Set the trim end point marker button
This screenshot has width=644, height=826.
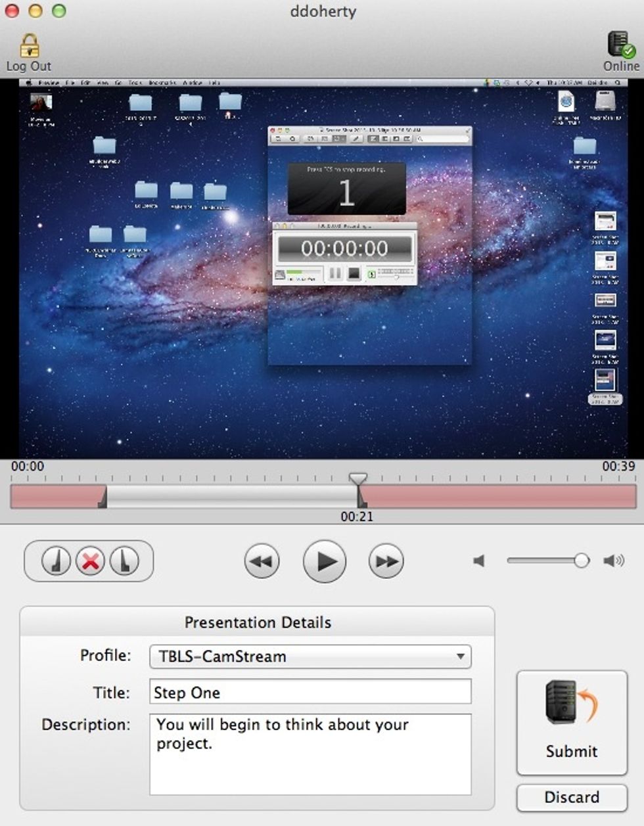(124, 561)
